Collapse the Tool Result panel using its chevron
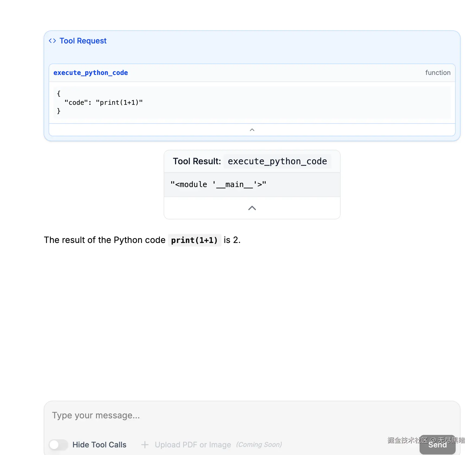Screen dimensions: 476x455 (x=252, y=208)
